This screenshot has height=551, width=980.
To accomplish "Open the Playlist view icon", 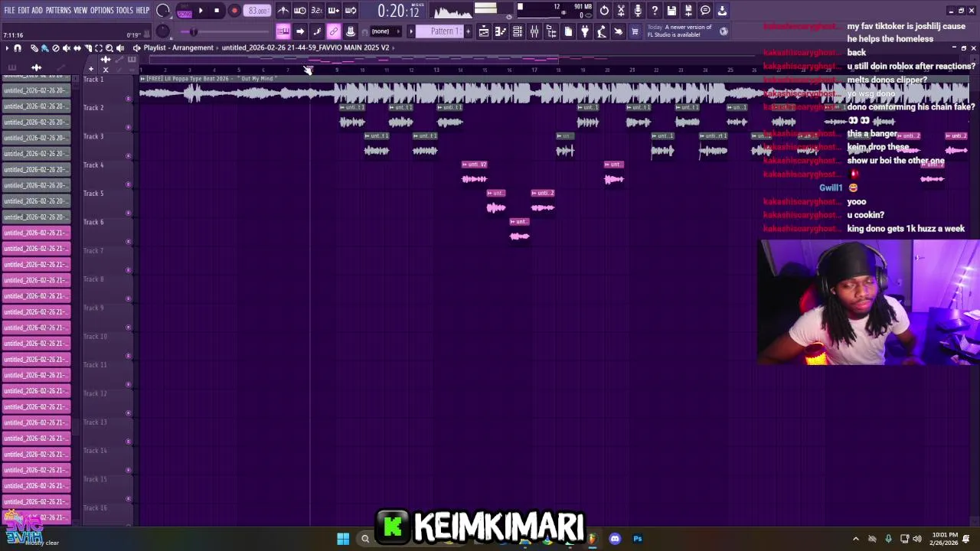I will point(484,31).
